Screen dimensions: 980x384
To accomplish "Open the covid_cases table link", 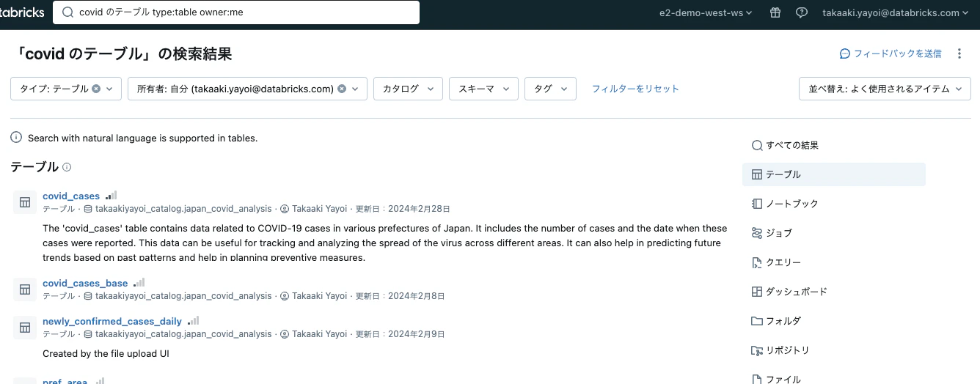I will click(71, 196).
